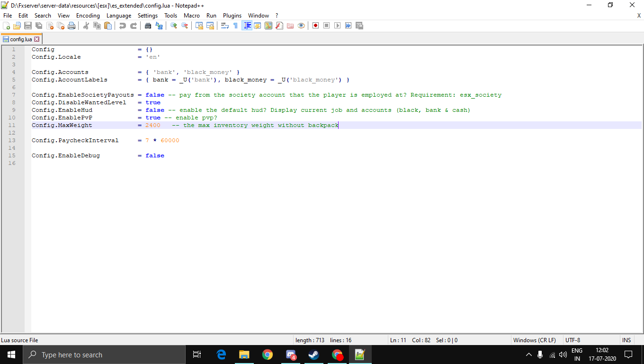Toggle Word Wrap in the toolbar

click(225, 26)
